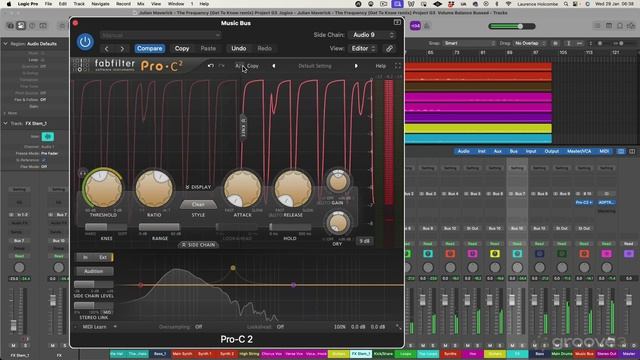Open the MIDI Learn dropdown arrow
Viewport: 640px width, 360px height.
coord(115,327)
